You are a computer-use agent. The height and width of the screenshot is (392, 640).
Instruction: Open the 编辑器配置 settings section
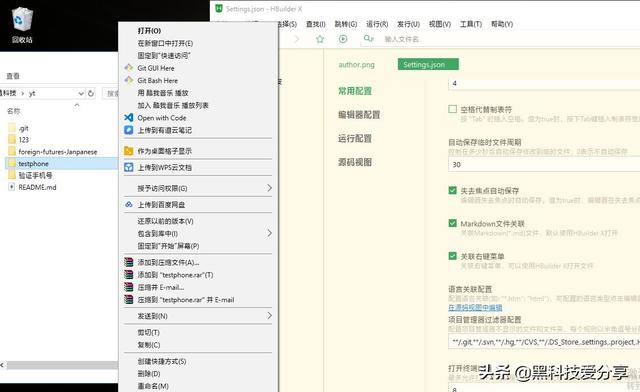coord(359,115)
